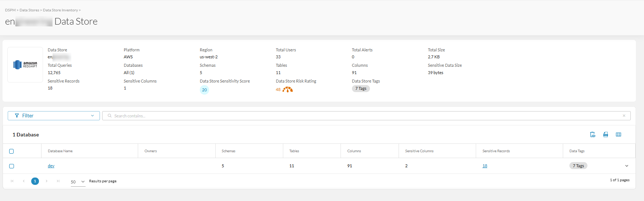This screenshot has height=201, width=644.
Task: Open the column chooser icon
Action: coord(618,135)
